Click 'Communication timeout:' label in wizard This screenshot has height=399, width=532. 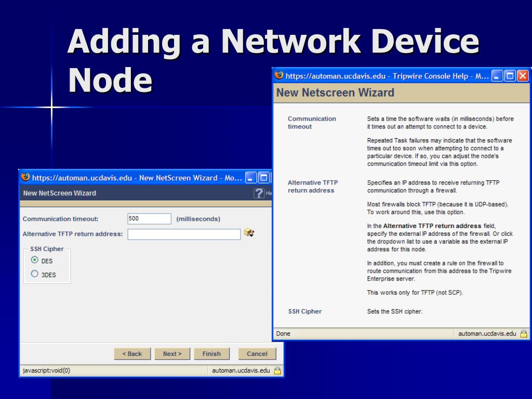pyautogui.click(x=60, y=219)
